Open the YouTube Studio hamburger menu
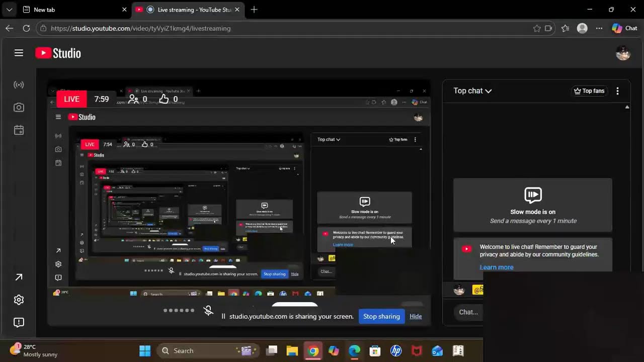Screen dimensions: 644x362 (x=19, y=53)
